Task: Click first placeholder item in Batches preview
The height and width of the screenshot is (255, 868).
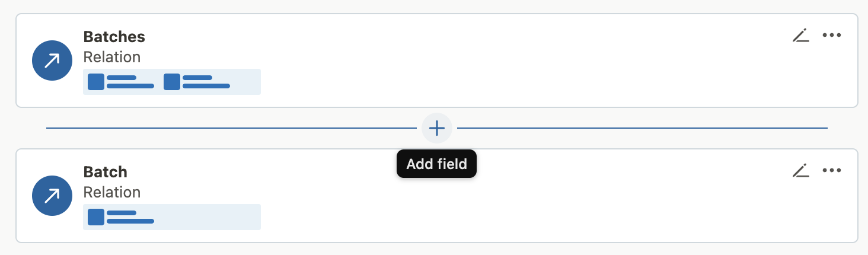Action: (x=121, y=82)
